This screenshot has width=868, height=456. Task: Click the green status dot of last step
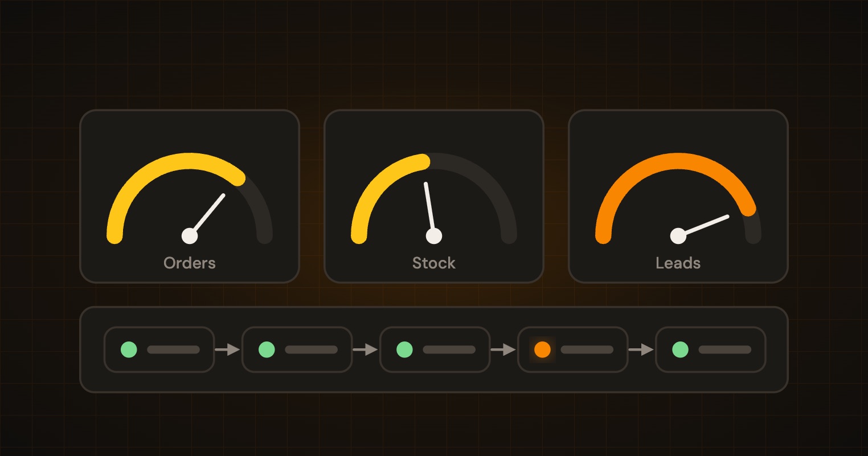(681, 349)
